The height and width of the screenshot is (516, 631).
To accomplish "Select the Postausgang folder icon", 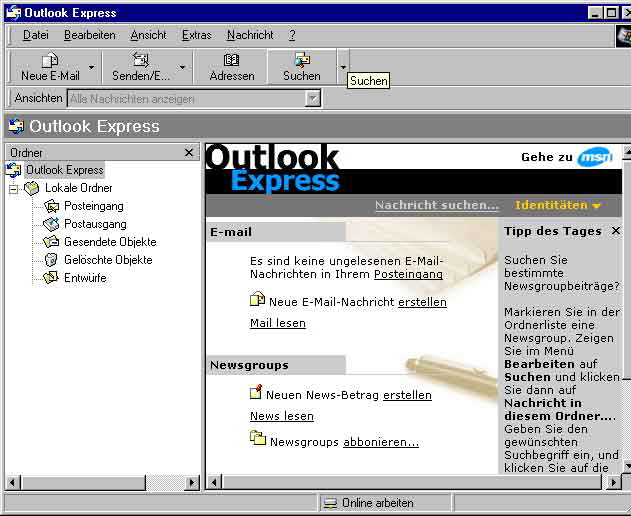I will click(x=52, y=224).
